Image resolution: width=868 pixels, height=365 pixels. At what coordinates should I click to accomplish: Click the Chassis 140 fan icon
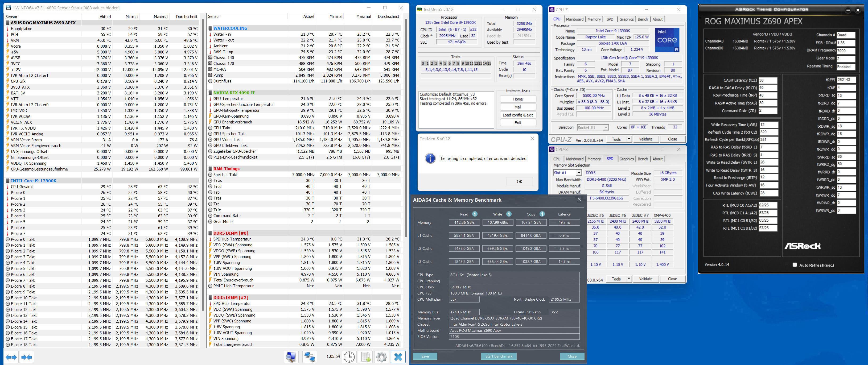click(210, 57)
